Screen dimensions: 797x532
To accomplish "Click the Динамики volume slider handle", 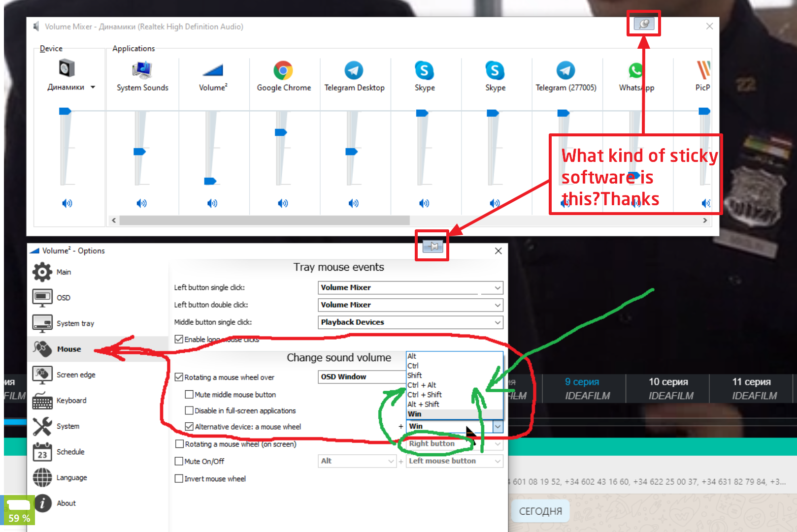I will tap(65, 111).
